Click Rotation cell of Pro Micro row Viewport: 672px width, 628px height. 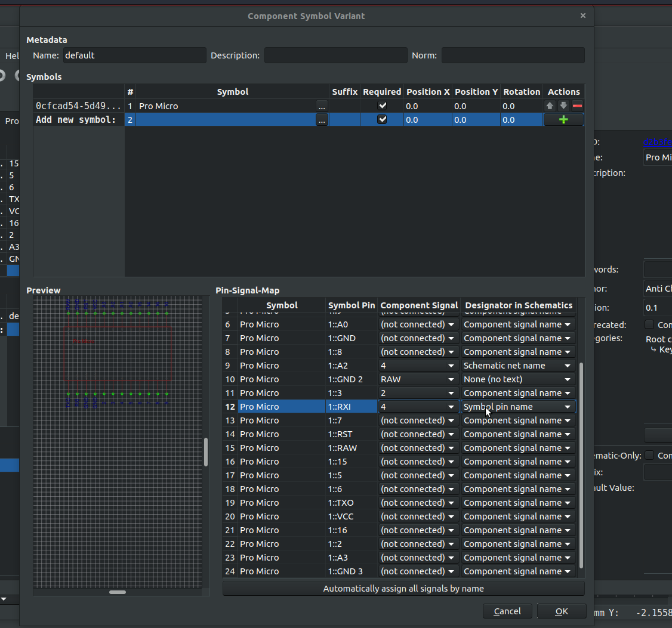pyautogui.click(x=522, y=106)
